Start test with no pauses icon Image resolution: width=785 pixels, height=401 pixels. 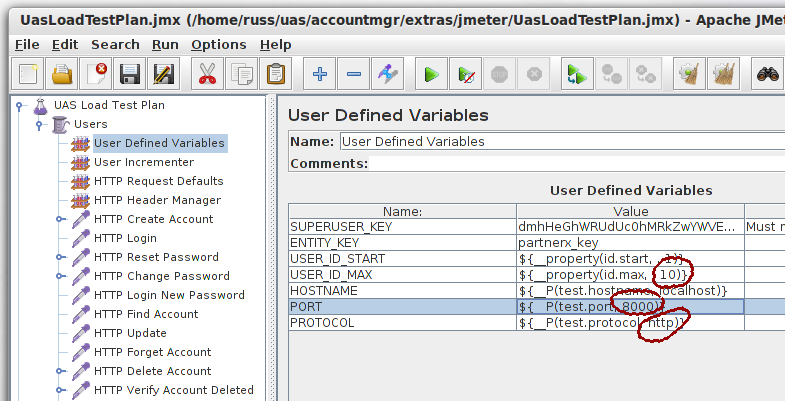click(466, 74)
